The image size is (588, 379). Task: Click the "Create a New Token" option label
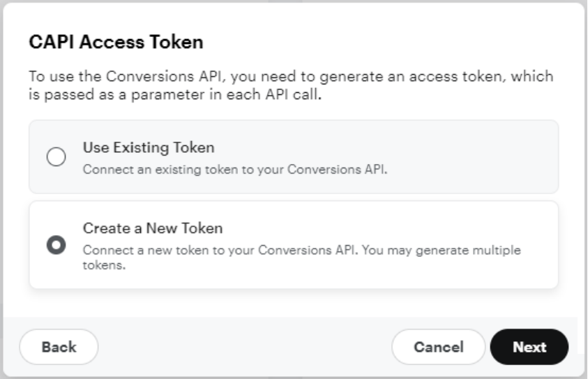[x=152, y=228]
